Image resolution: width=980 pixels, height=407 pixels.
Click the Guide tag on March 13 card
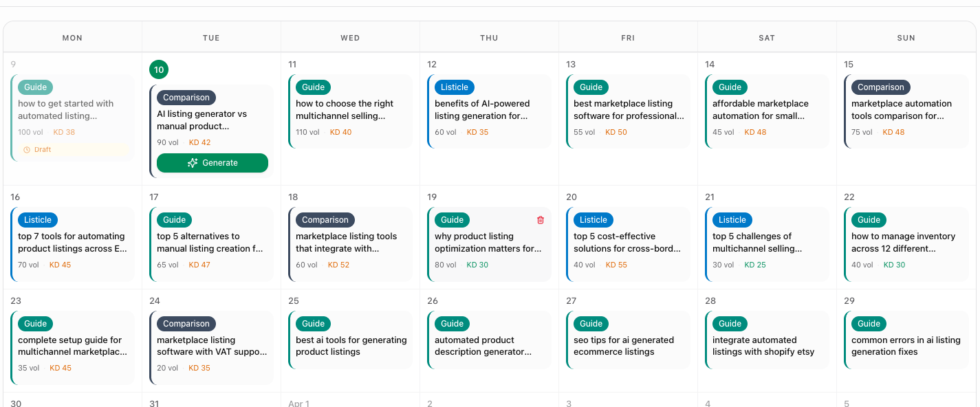(x=591, y=87)
